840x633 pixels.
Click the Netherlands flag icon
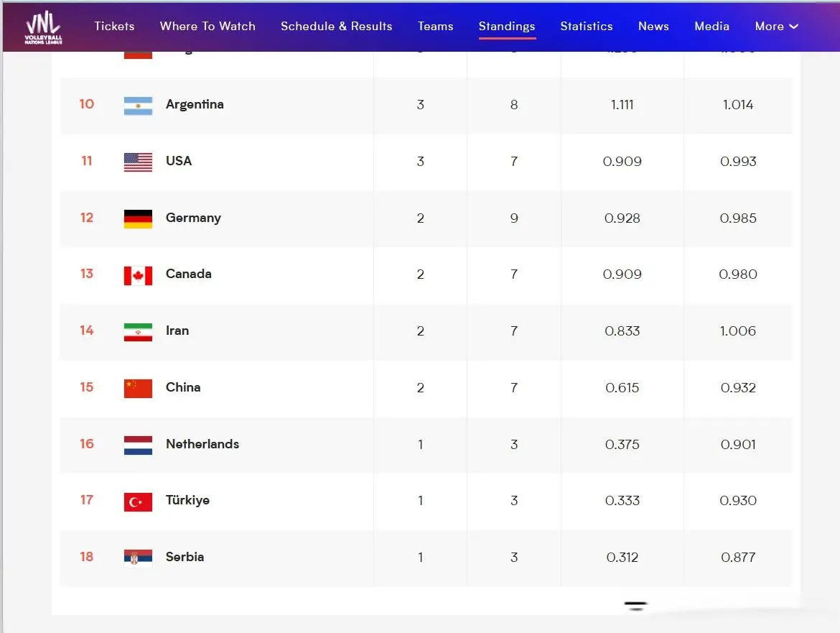[x=138, y=445]
